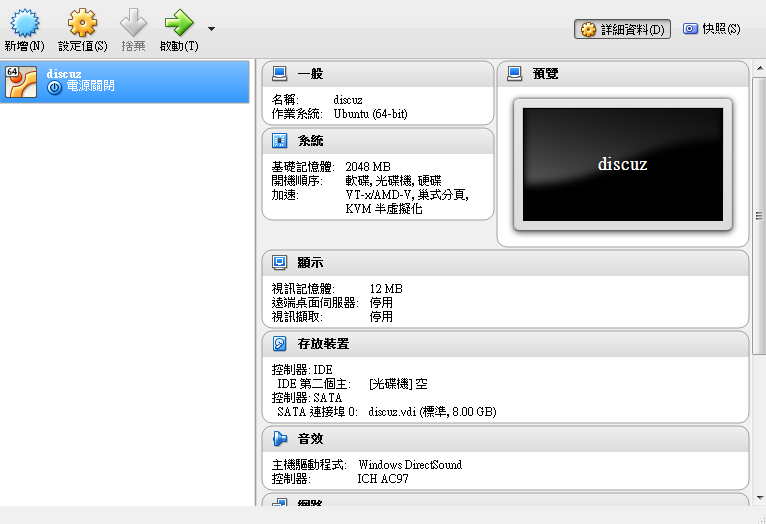Screen dimensions: 766x524
Task: Click the 預覽 (Preview) section icon
Action: point(515,74)
